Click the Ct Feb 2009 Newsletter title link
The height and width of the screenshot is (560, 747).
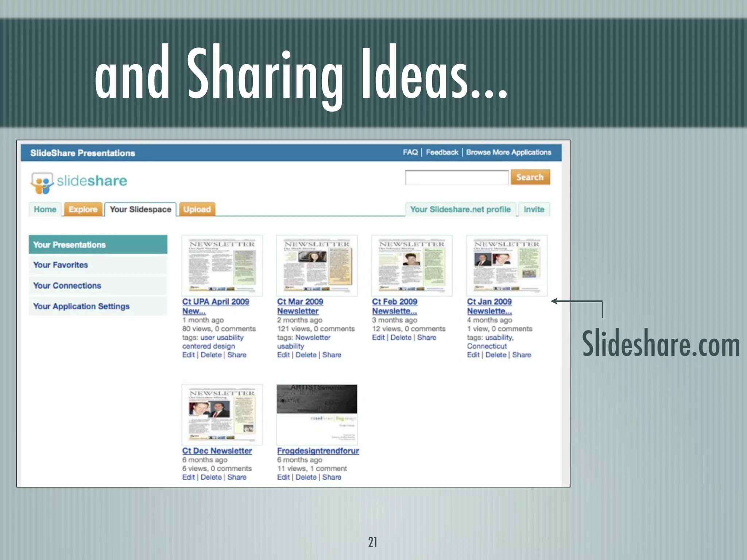click(395, 306)
